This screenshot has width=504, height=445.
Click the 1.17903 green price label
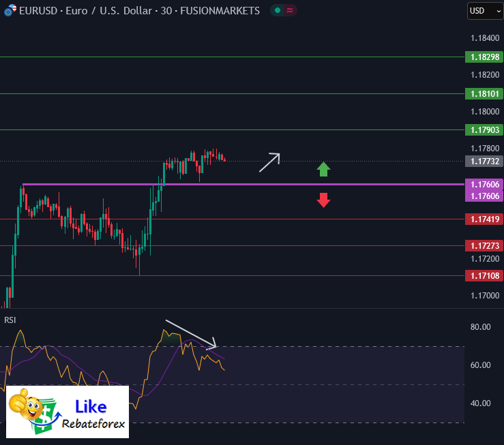(x=484, y=130)
